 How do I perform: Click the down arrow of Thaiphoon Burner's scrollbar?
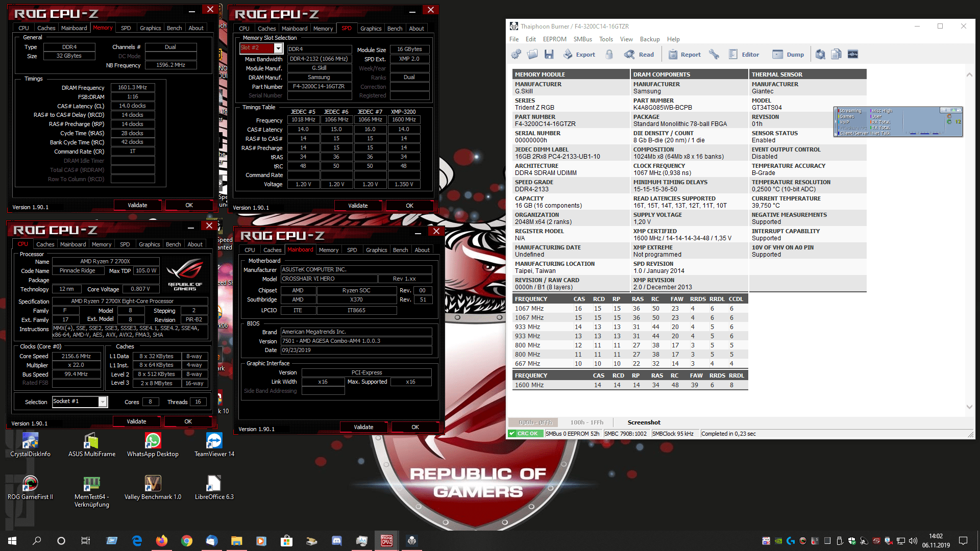coord(969,407)
